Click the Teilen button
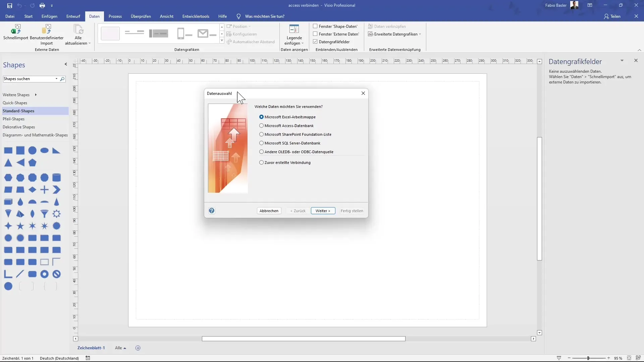This screenshot has height=362, width=644. coord(612,16)
